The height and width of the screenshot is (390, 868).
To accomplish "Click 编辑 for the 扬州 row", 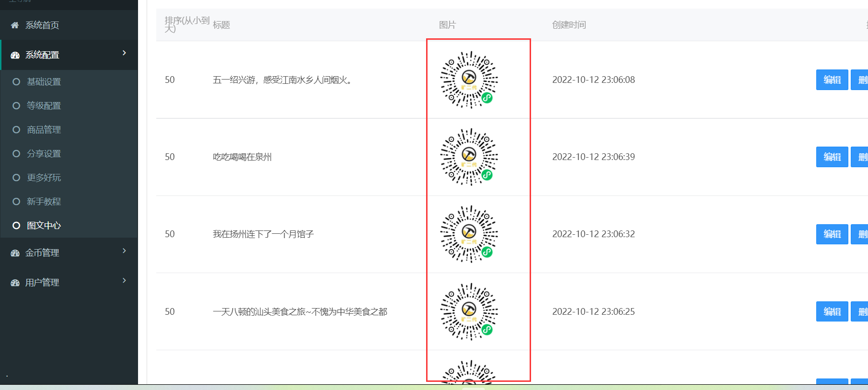I will tap(832, 234).
